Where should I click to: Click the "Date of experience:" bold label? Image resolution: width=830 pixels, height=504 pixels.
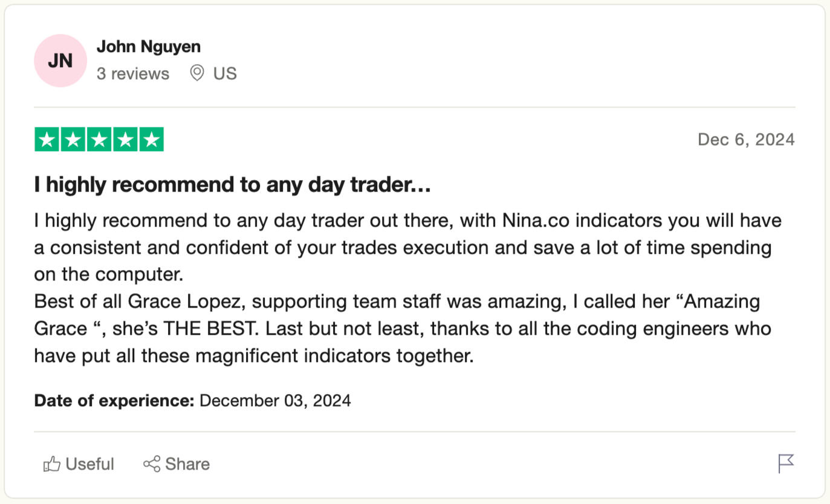click(114, 401)
